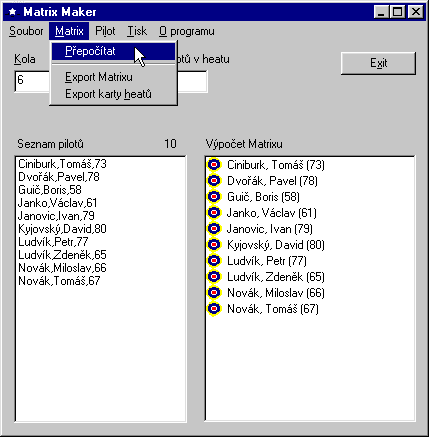Click the roundel icon beside Janko, Václav
This screenshot has height=437, width=429.
(214, 213)
